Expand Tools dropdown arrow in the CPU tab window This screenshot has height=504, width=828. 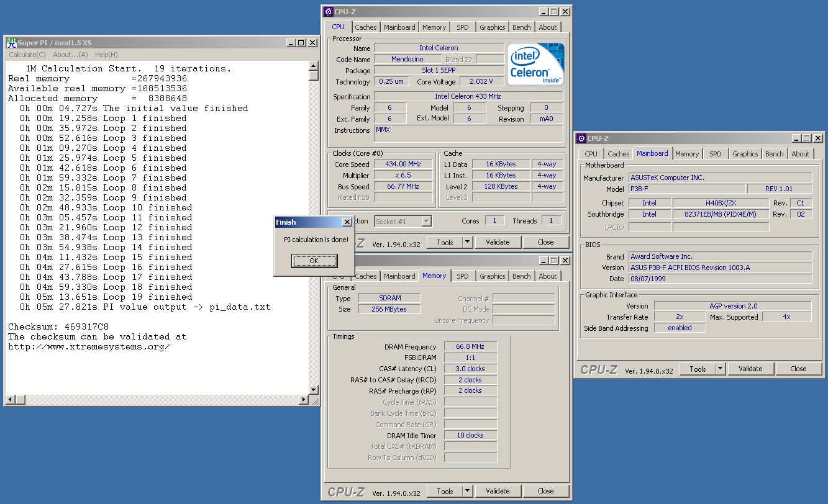[x=467, y=242]
